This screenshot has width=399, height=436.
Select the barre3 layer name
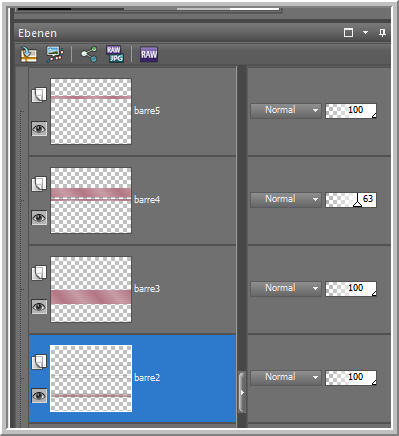147,289
